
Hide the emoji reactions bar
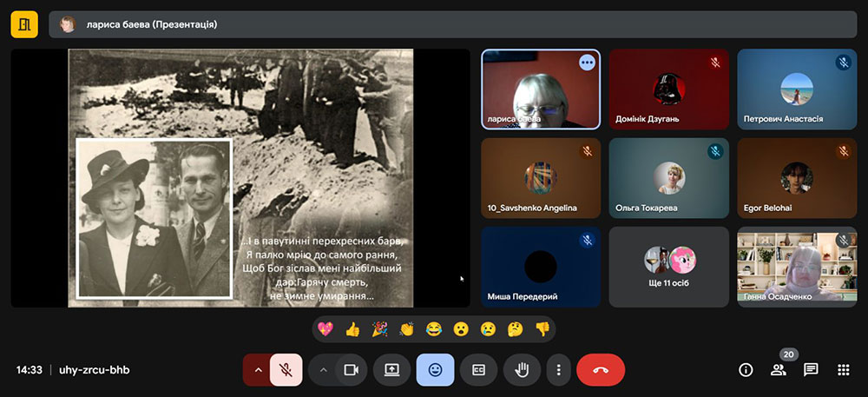tap(435, 369)
